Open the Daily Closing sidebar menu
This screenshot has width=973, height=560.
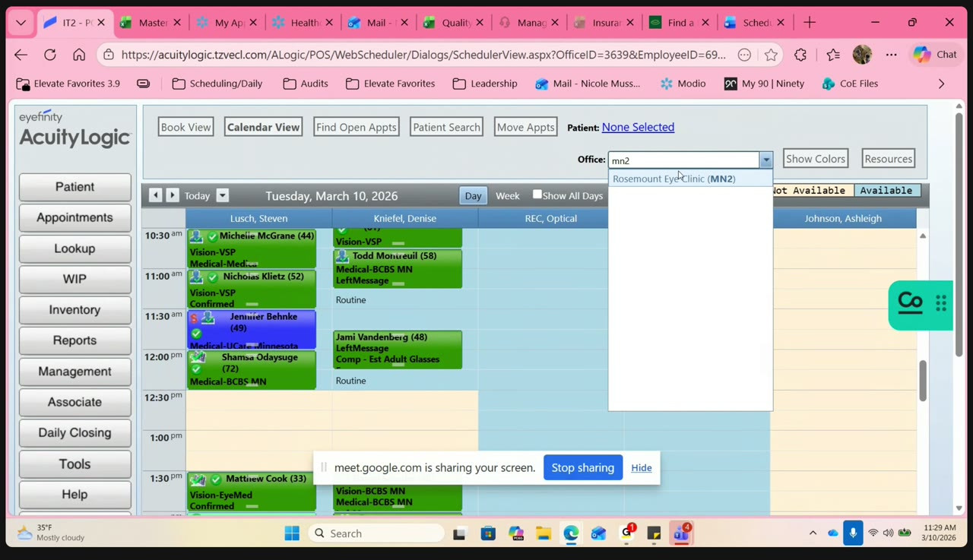point(74,432)
